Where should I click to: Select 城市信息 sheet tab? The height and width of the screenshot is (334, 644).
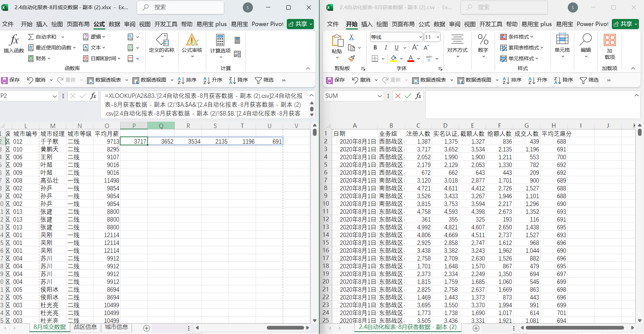(x=116, y=327)
